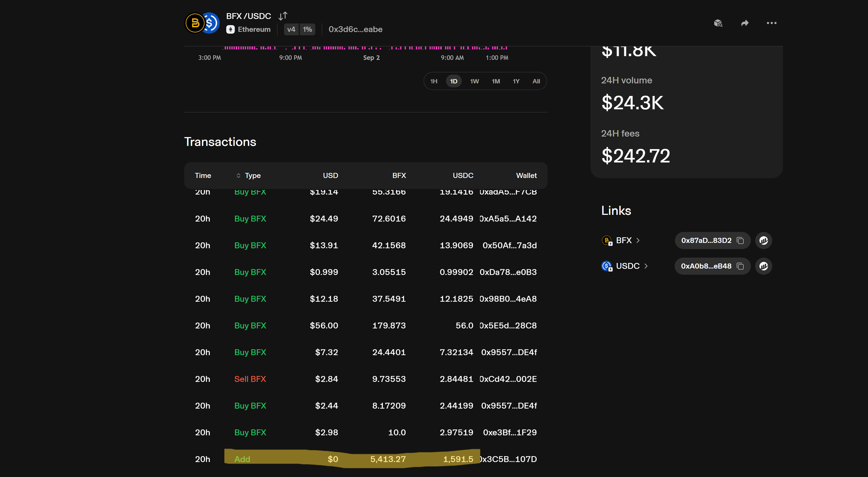This screenshot has height=477, width=868.
Task: Click the BFX column header
Action: [399, 176]
